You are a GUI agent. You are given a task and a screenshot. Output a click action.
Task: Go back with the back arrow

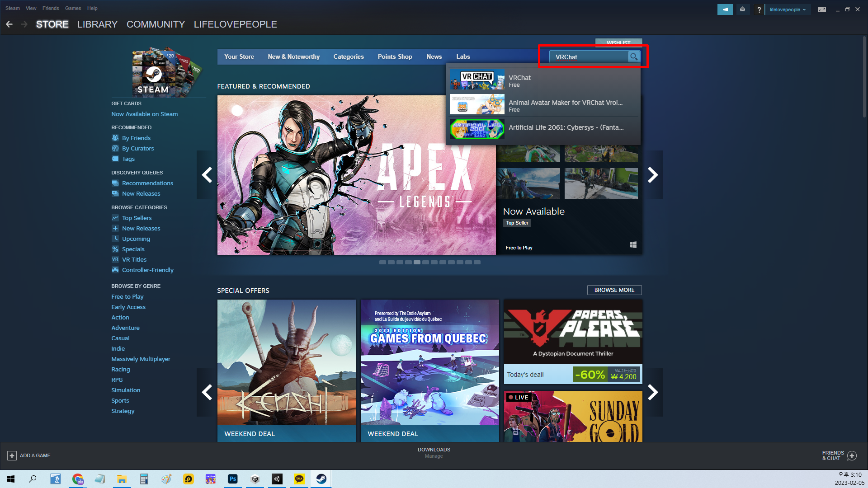click(9, 24)
